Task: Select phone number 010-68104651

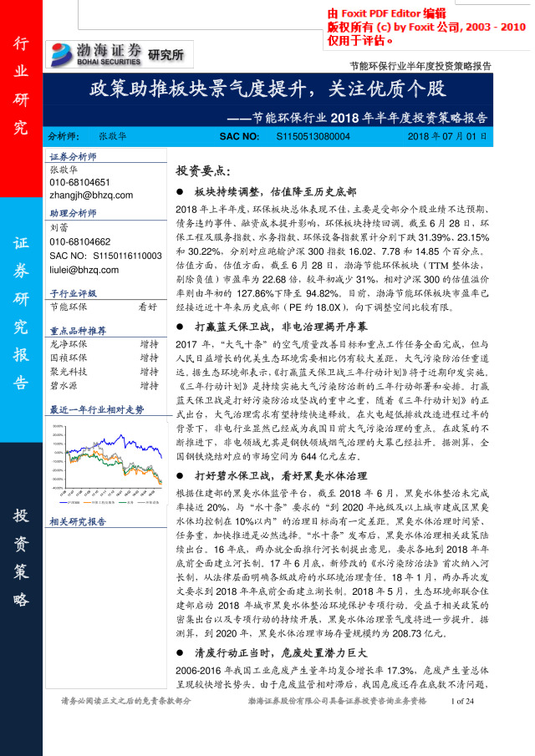Action: (79, 182)
